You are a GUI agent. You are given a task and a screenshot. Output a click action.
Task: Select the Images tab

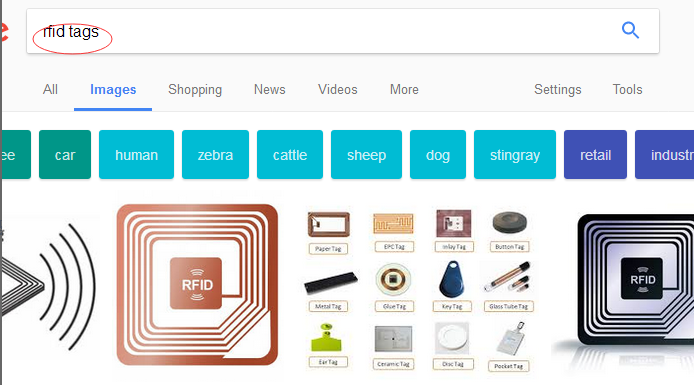(x=113, y=90)
